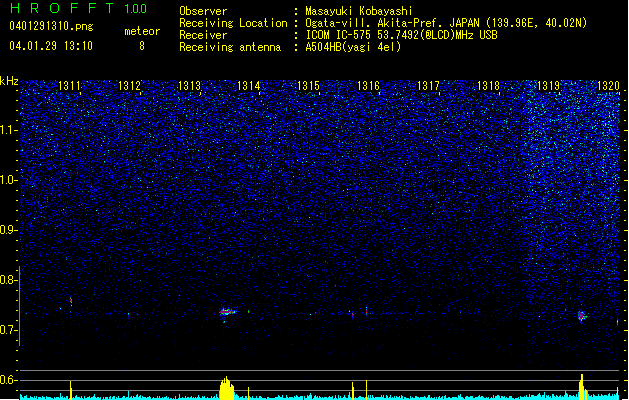Select antenna text A504HB(yagi 4el)

353,47
